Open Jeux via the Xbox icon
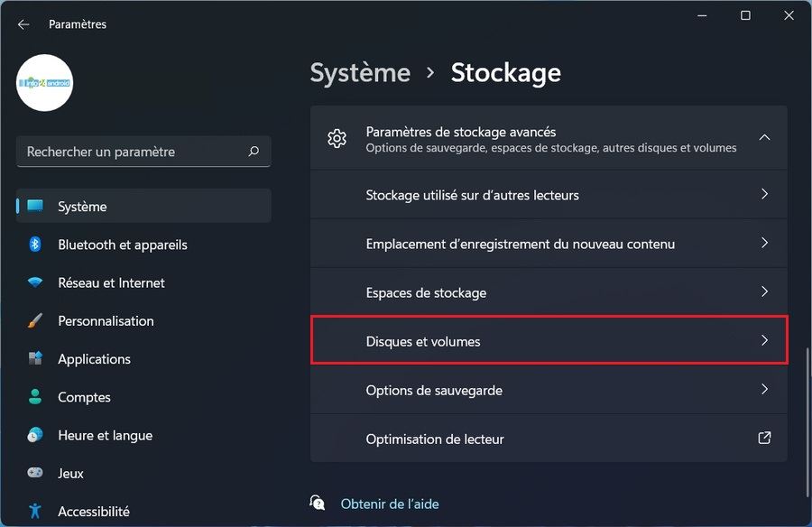Image resolution: width=812 pixels, height=527 pixels. 36,473
